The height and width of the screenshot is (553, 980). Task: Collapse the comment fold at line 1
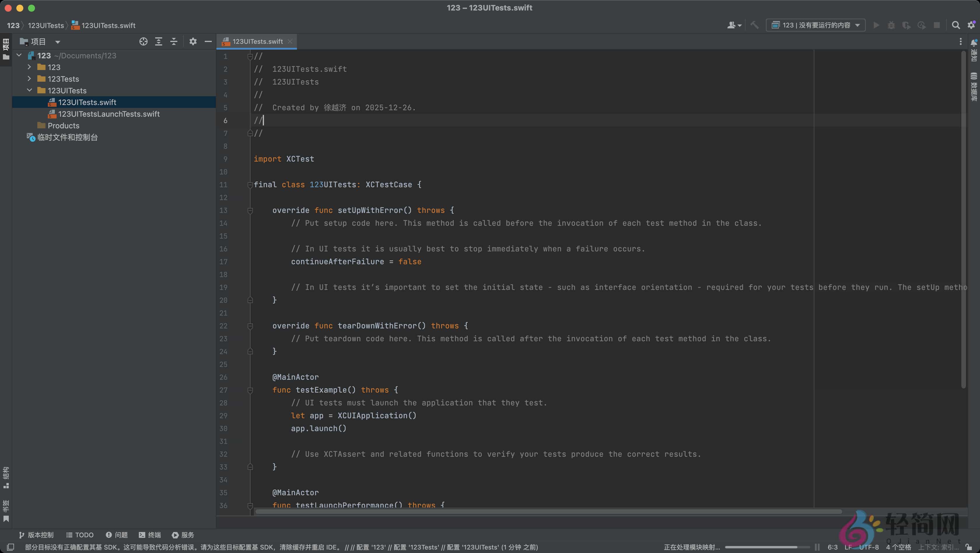coord(250,56)
